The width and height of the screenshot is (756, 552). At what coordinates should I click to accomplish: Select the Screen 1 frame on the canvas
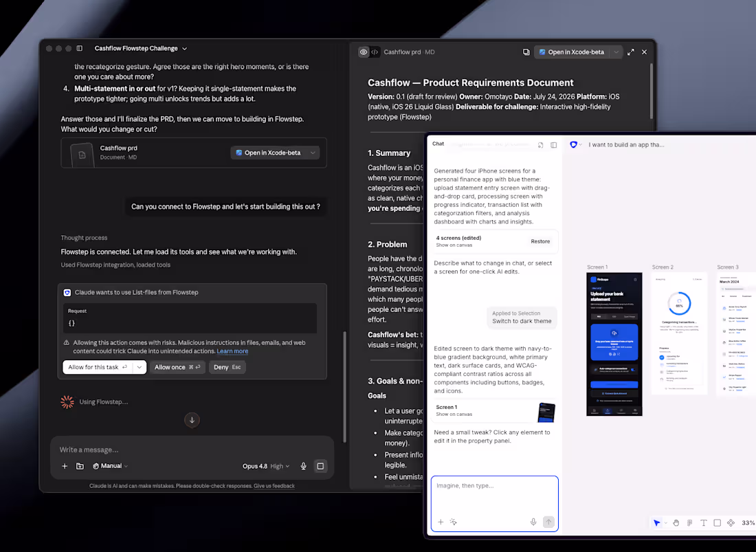click(614, 344)
